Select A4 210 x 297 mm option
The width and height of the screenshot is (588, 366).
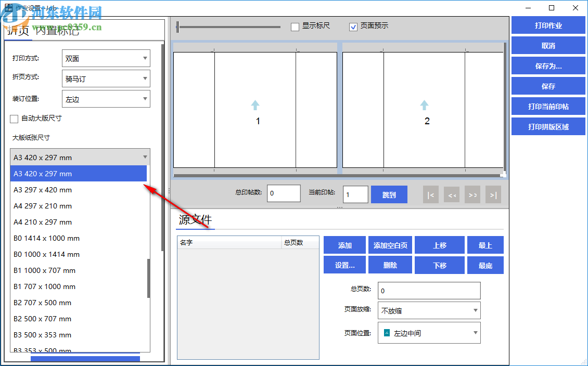coord(79,222)
